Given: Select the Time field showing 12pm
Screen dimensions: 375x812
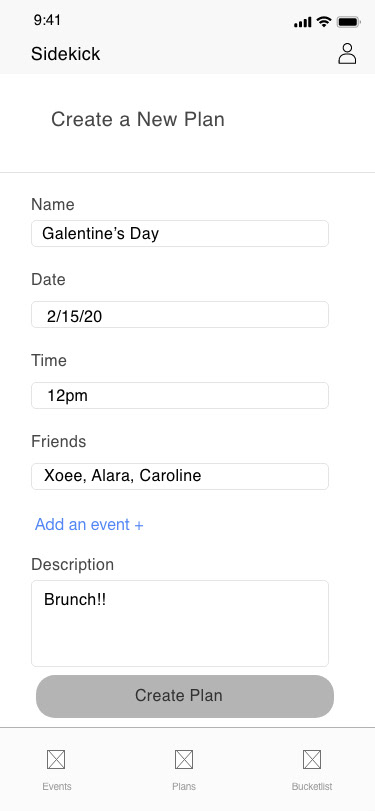Looking at the screenshot, I should point(180,395).
